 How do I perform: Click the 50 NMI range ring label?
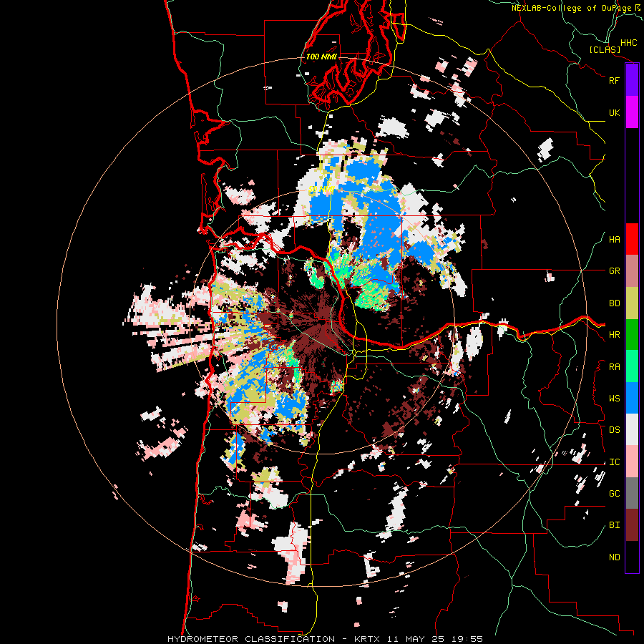point(321,189)
